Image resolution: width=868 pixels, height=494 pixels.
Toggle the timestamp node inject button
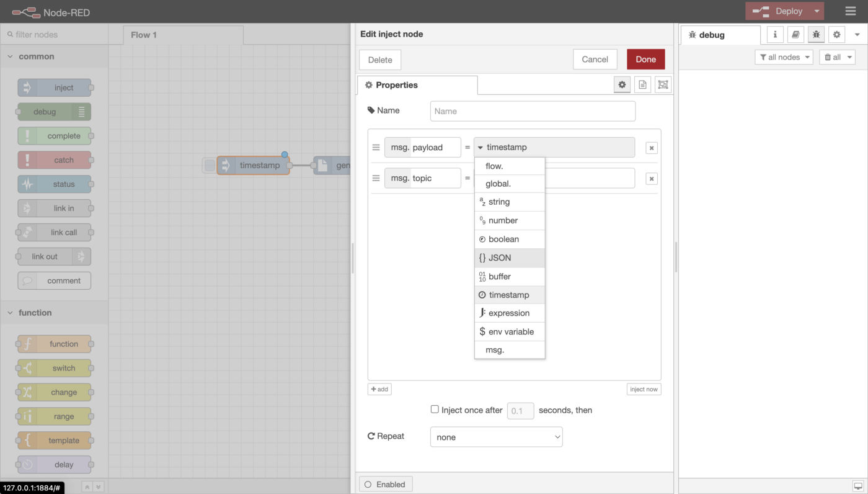pyautogui.click(x=210, y=166)
